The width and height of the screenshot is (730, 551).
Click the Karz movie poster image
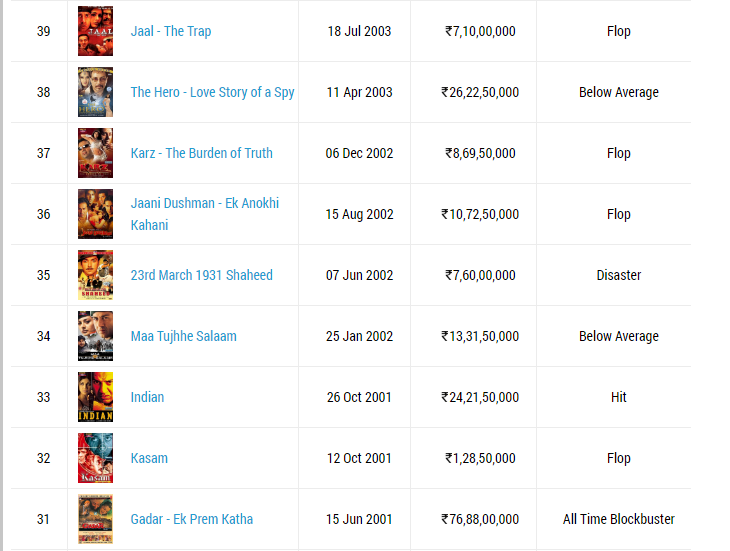tap(95, 153)
